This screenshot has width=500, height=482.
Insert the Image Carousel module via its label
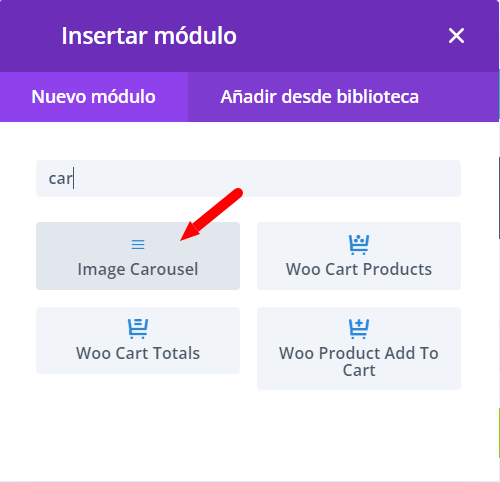coord(138,269)
